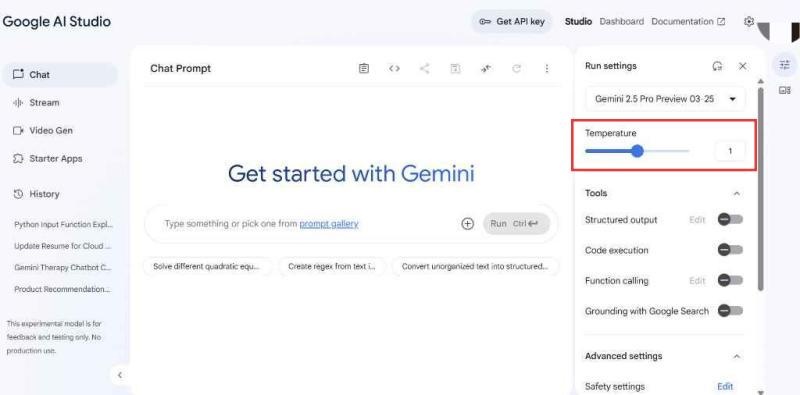The image size is (800, 395).
Task: Click the save prompt icon
Action: [455, 68]
